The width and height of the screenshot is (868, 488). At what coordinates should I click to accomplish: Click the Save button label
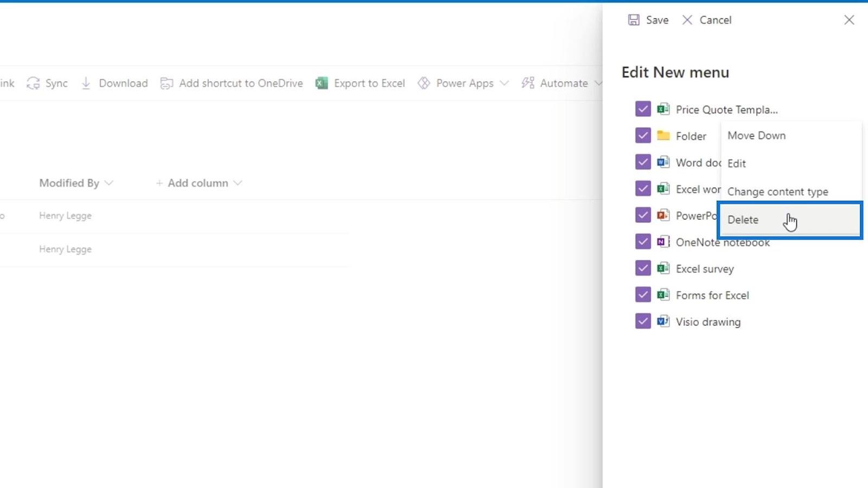click(657, 20)
